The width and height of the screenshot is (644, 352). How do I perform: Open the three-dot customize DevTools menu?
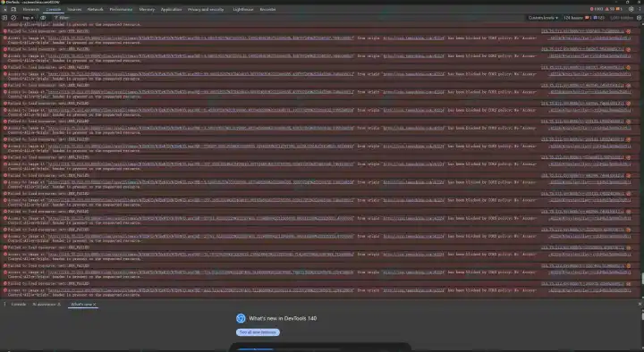(639, 9)
